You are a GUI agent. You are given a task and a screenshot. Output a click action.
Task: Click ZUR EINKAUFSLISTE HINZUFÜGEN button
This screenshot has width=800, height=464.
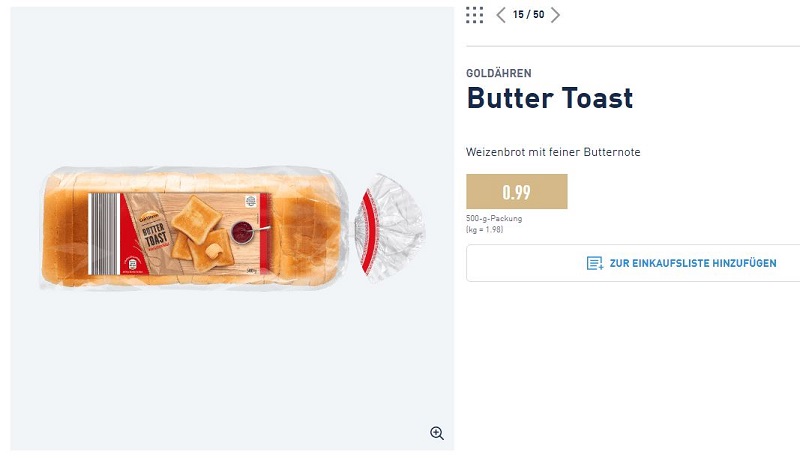(x=680, y=263)
